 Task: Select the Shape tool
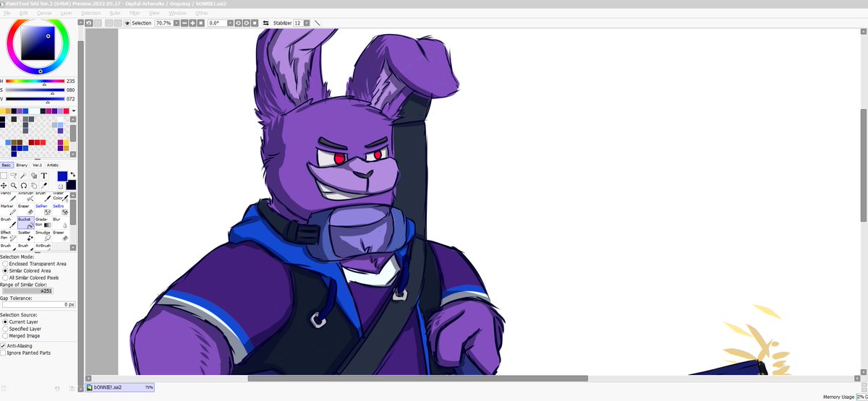tap(34, 176)
